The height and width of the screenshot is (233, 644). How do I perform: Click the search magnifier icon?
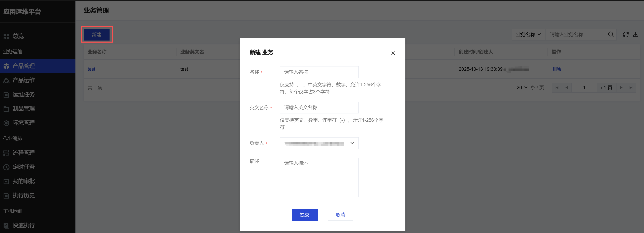tap(610, 34)
